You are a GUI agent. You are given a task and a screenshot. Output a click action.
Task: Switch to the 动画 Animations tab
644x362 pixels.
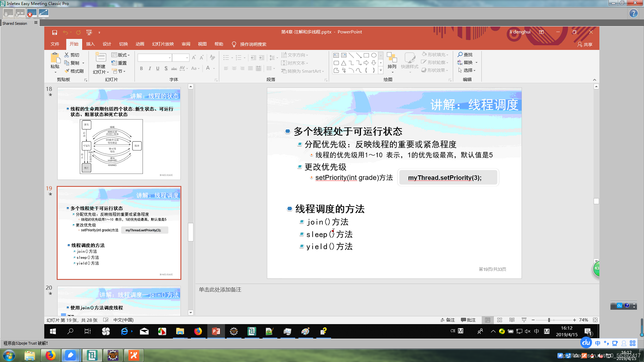click(x=140, y=44)
